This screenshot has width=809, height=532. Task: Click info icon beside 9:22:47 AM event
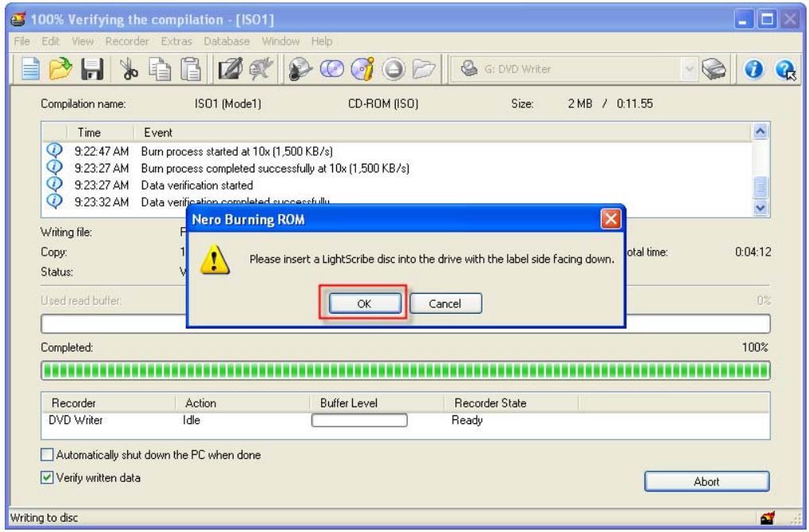click(54, 150)
